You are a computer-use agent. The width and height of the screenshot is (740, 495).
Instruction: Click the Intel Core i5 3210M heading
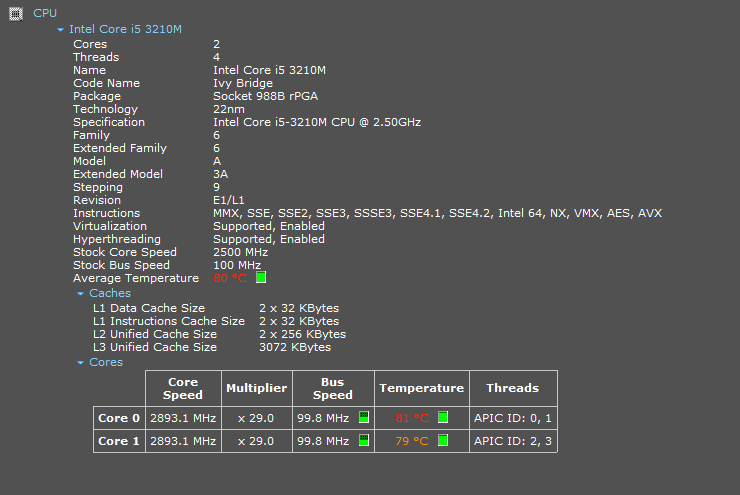pos(125,29)
